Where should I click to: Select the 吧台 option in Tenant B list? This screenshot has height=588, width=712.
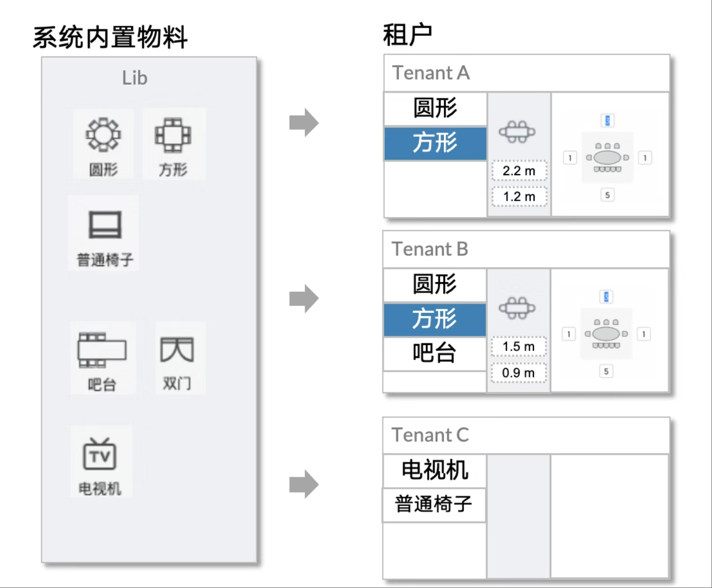point(435,354)
